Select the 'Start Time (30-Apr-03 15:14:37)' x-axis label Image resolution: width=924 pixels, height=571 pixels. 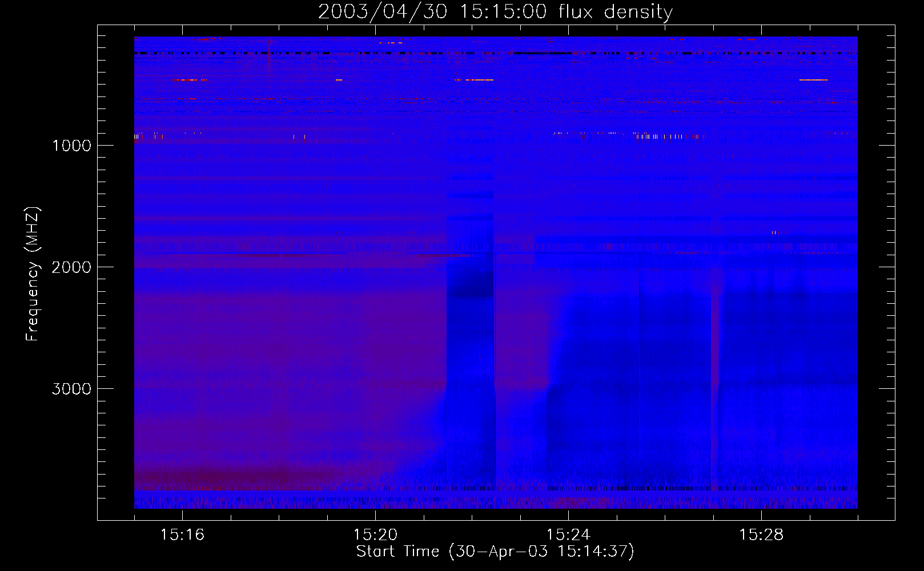tap(495, 552)
